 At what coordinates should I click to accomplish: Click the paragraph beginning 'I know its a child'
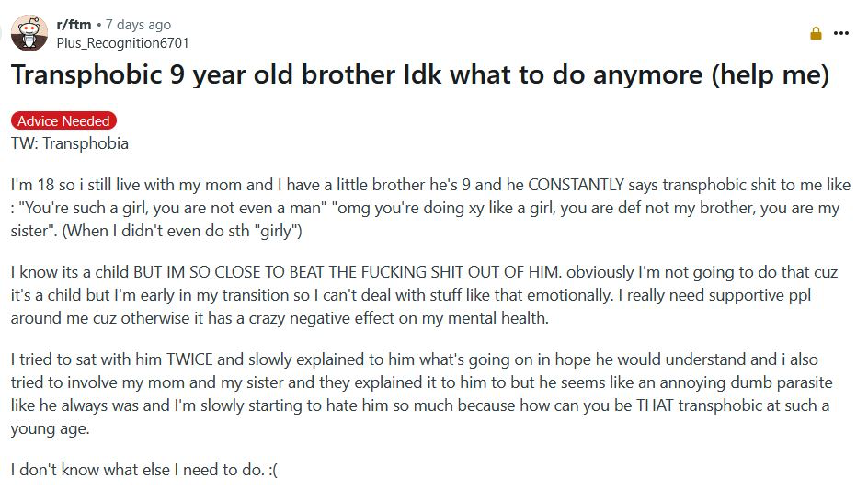(425, 295)
